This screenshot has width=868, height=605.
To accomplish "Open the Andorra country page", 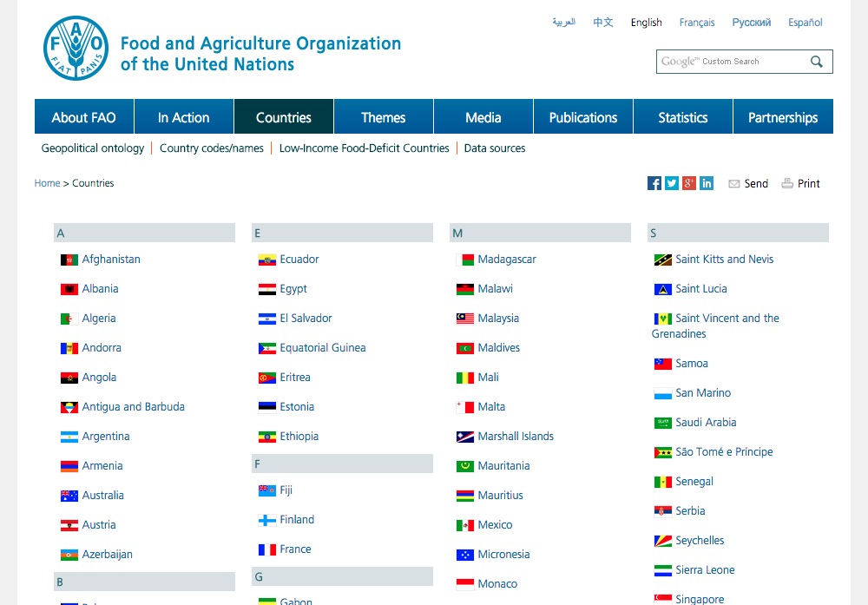I will click(x=102, y=347).
